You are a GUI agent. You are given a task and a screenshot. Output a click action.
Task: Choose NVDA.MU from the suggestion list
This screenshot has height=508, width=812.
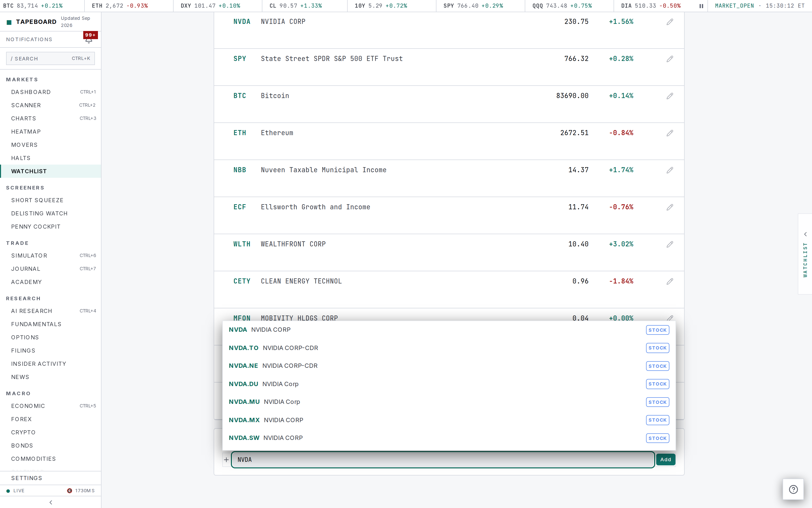point(449,402)
